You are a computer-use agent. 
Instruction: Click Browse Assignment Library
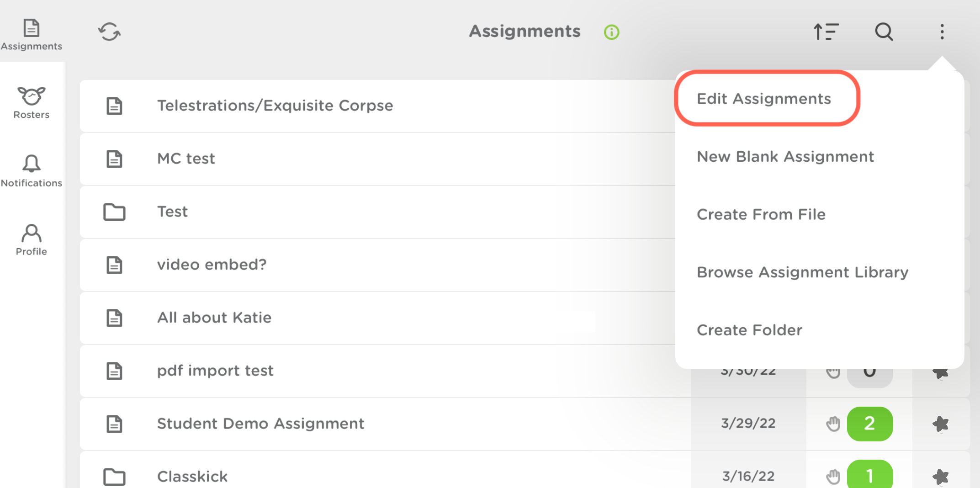[x=802, y=272]
